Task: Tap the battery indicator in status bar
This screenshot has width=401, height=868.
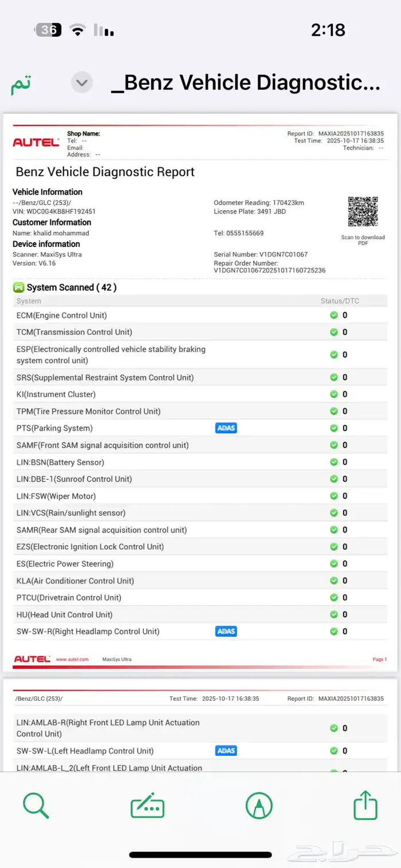Action: pos(49,30)
